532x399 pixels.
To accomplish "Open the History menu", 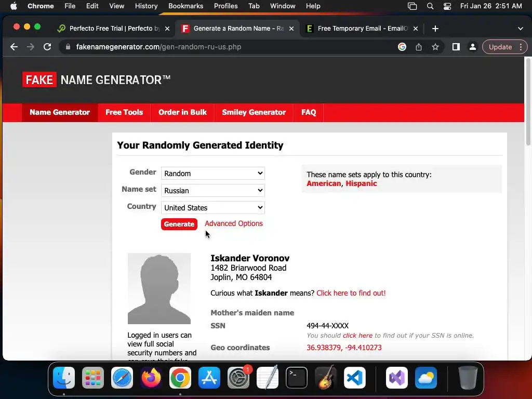I will 146,6.
